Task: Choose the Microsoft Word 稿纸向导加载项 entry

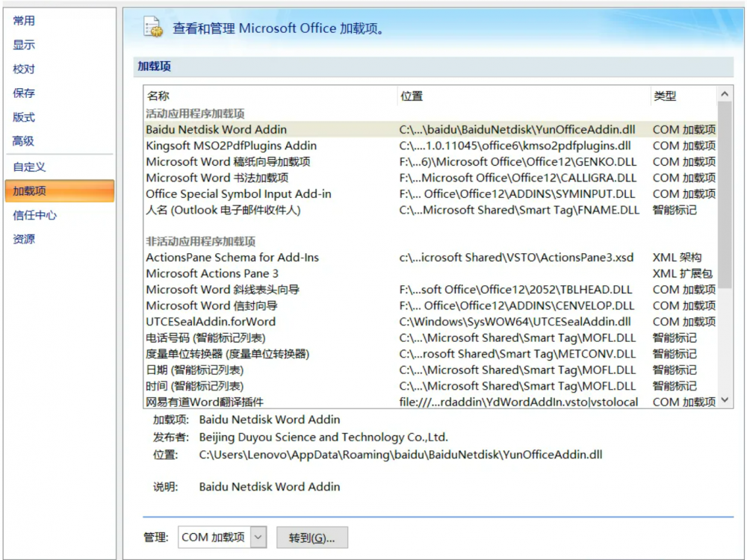Action: (x=430, y=162)
